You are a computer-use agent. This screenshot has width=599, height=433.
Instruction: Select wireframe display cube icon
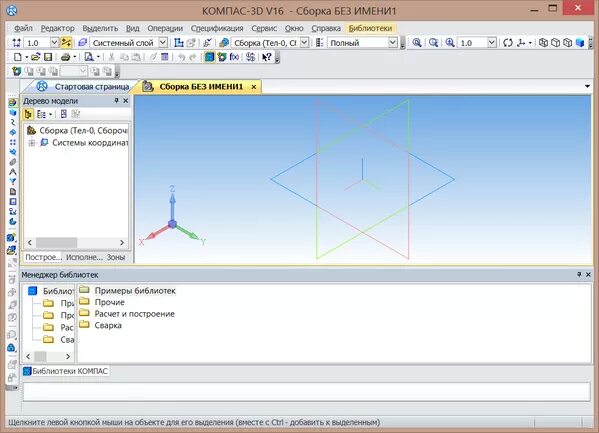point(543,43)
